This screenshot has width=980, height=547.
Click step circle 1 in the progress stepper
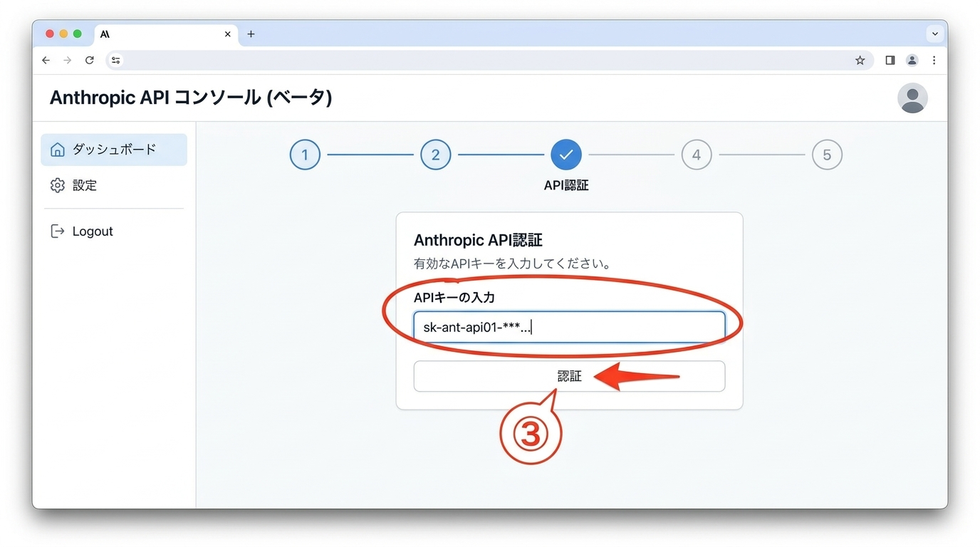(x=305, y=155)
